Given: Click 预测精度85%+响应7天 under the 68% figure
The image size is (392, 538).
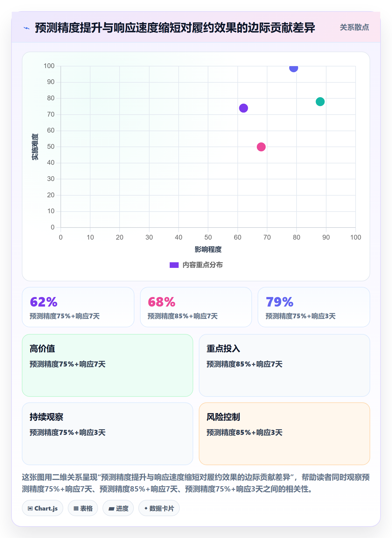Looking at the screenshot, I should coord(183,316).
